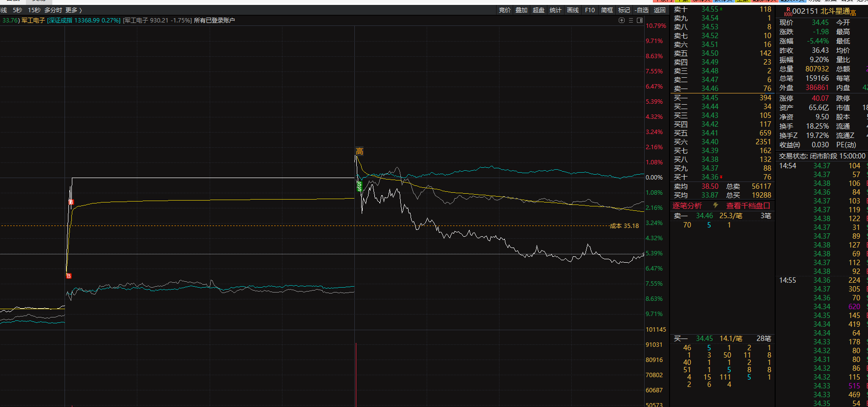
Task: Click the 卖一 34.46 25.3/笔 tick-detail header
Action: [722, 216]
